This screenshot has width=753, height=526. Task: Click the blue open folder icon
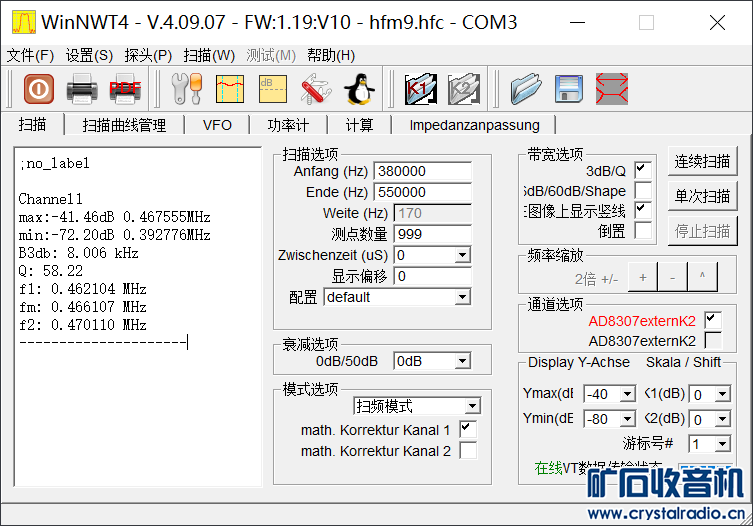coord(526,89)
